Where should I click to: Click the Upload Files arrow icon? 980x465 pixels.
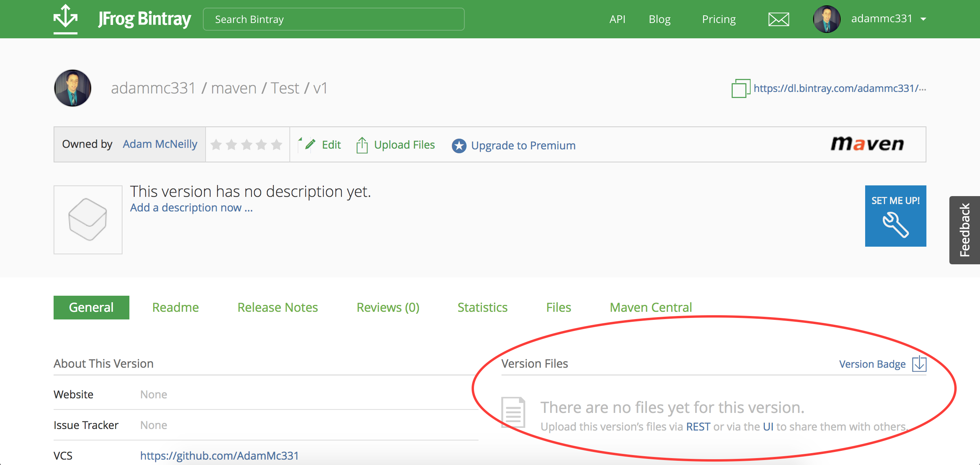[362, 145]
